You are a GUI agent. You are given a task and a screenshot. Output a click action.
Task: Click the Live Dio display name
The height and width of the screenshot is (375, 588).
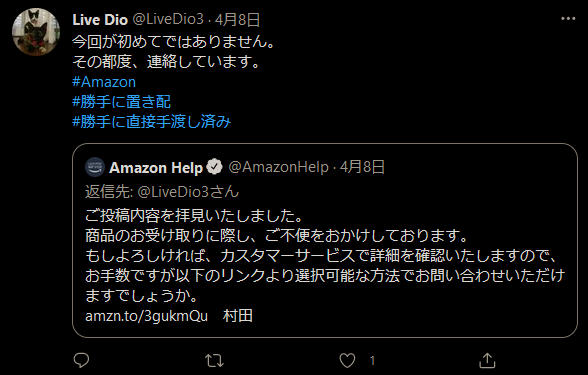pyautogui.click(x=100, y=20)
